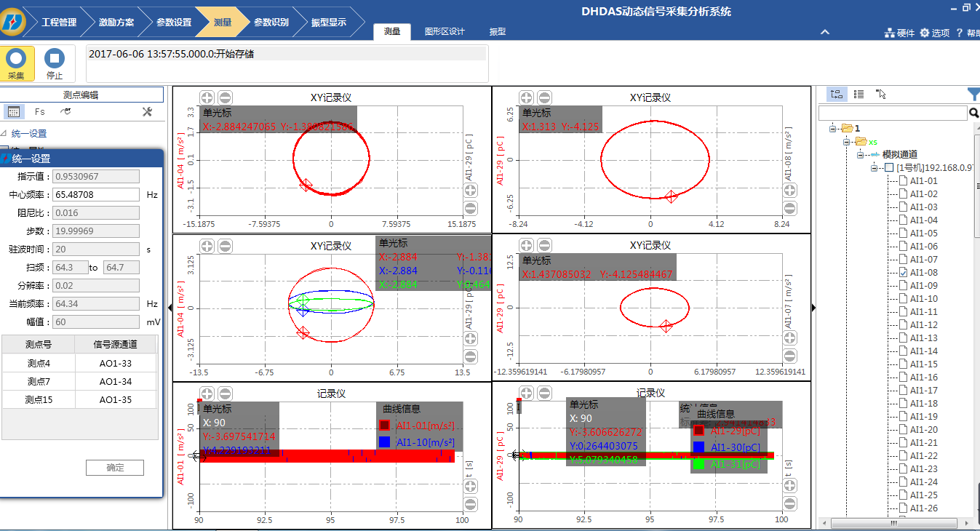Image resolution: width=980 pixels, height=531 pixels.
Task: Go to the 参数识别 step
Action: 271,22
